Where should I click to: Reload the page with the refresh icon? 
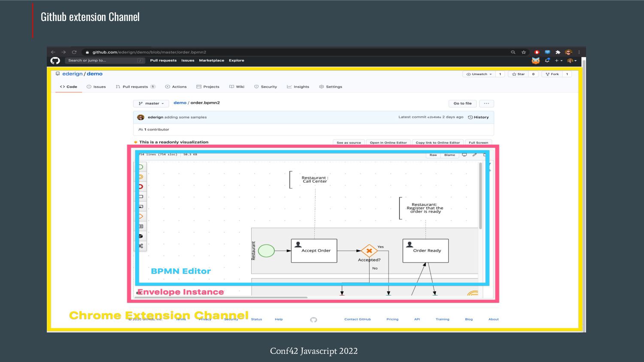click(x=74, y=52)
